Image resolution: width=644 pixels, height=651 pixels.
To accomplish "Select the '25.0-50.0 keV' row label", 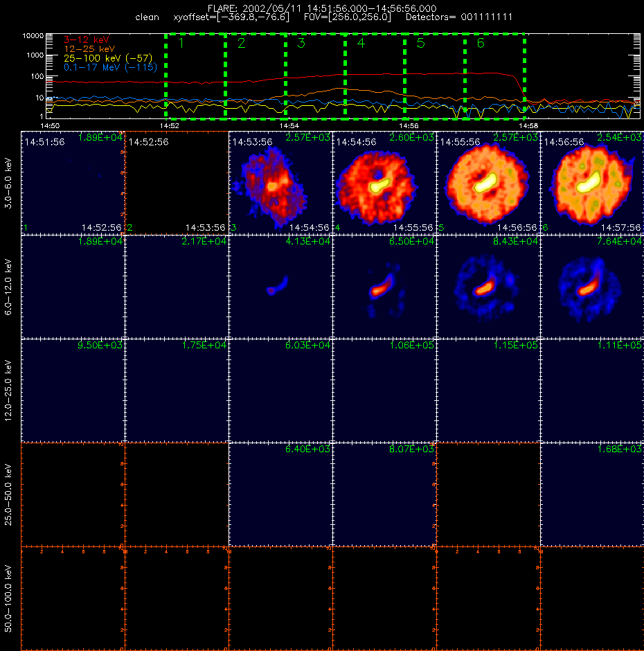I will coord(9,494).
